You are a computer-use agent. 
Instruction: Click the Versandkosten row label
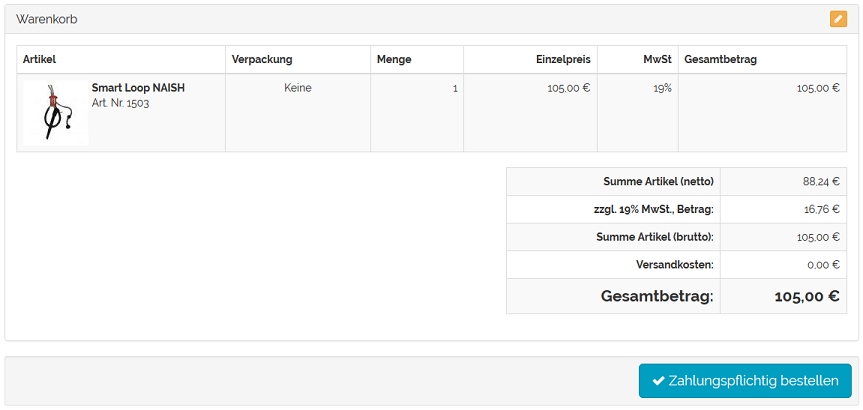pyautogui.click(x=673, y=265)
